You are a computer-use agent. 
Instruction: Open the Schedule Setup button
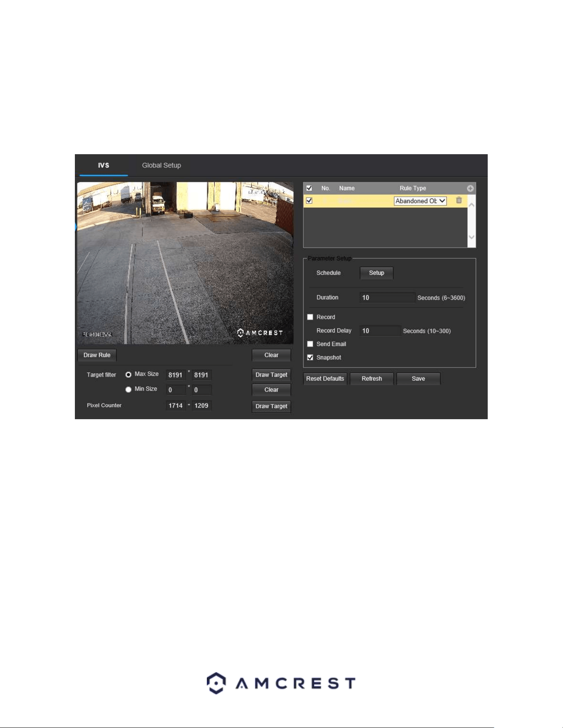click(376, 273)
